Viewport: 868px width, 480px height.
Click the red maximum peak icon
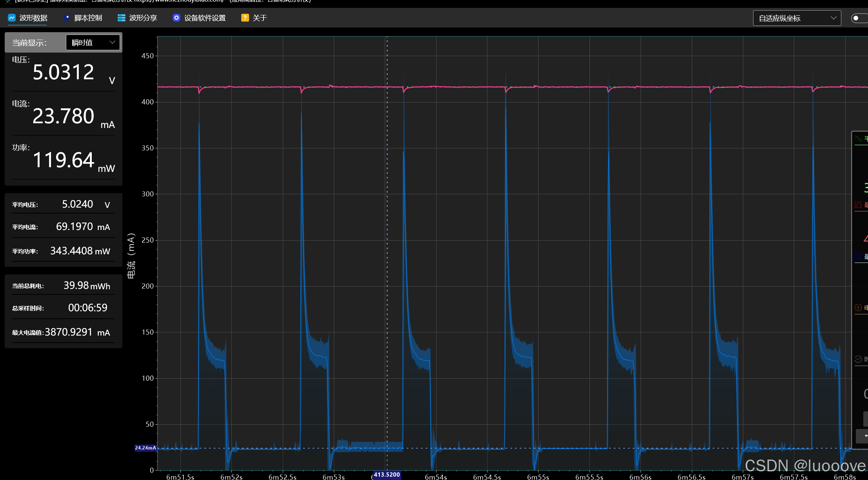[859, 204]
